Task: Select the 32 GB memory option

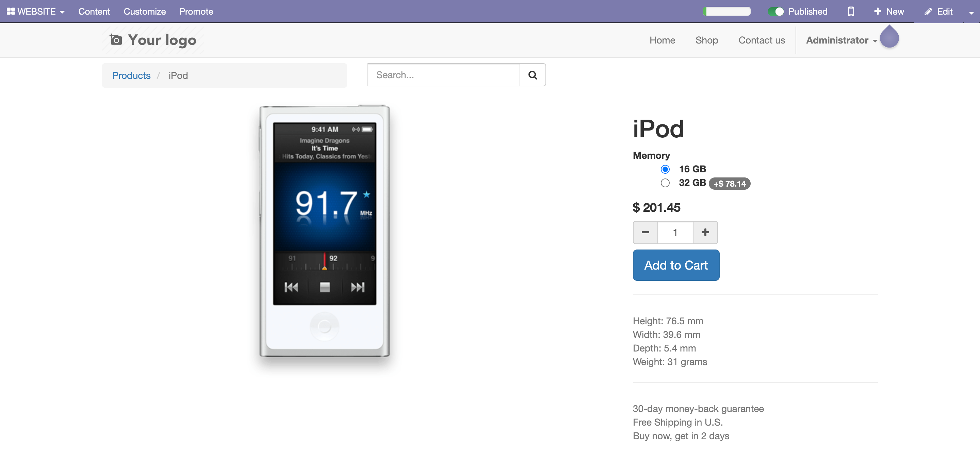Action: (x=665, y=183)
